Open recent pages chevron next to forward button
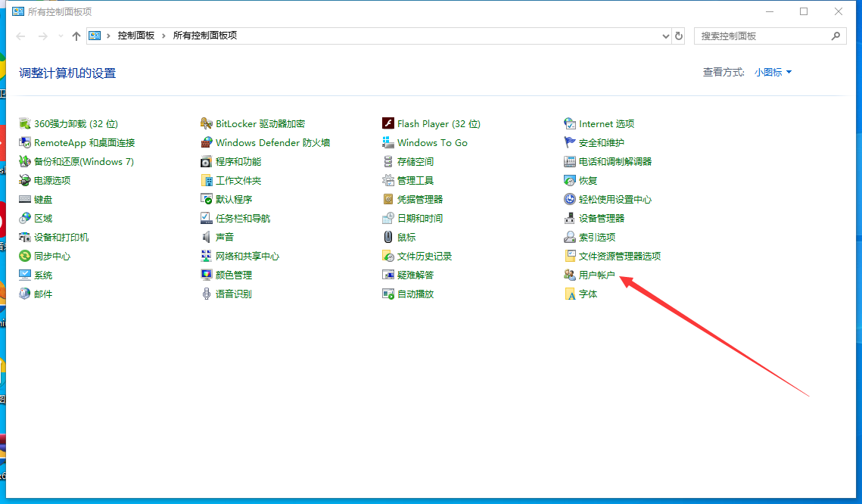This screenshot has width=862, height=504. (60, 36)
